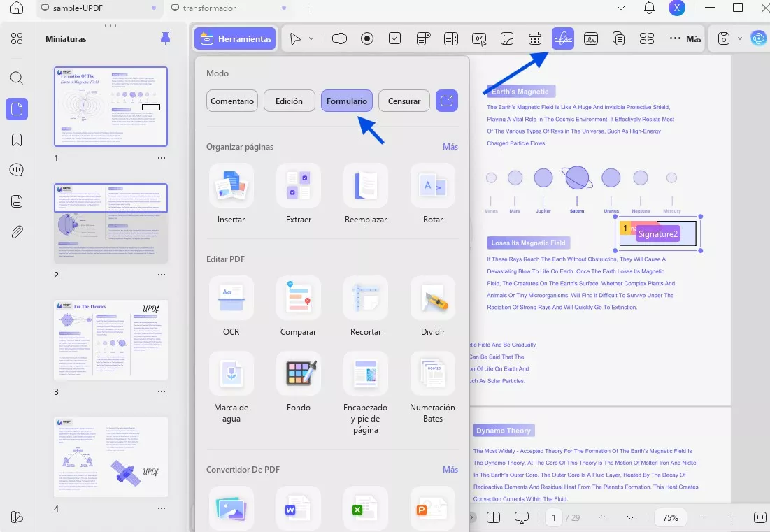The height and width of the screenshot is (532, 770).
Task: Switch to Edición mode
Action: pyautogui.click(x=290, y=101)
